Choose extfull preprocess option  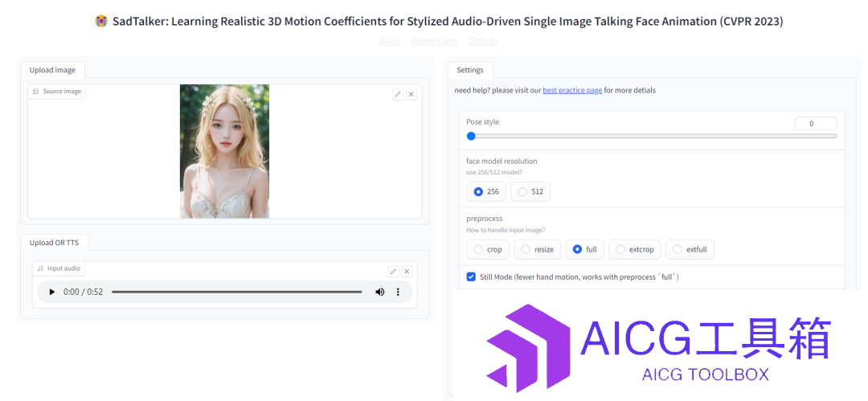click(x=690, y=249)
